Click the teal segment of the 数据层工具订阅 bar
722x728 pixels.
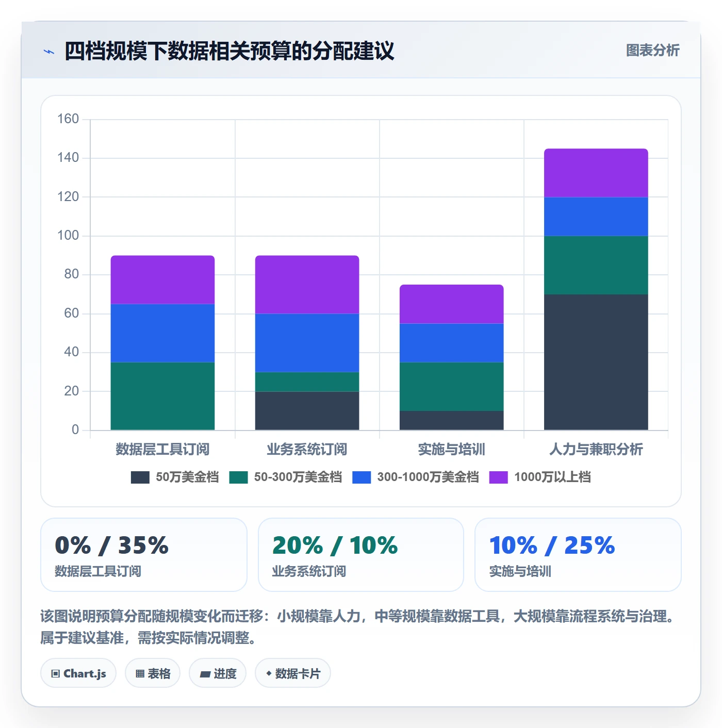click(x=162, y=396)
